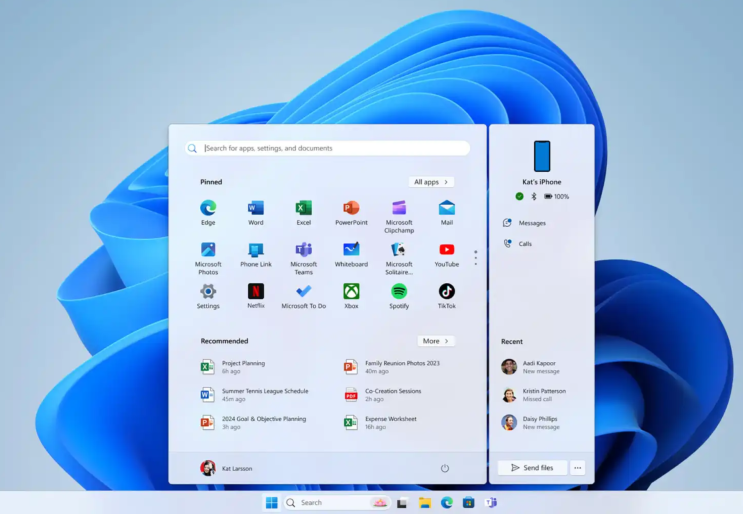743x514 pixels.
Task: Open Task View on taskbar
Action: coord(402,503)
